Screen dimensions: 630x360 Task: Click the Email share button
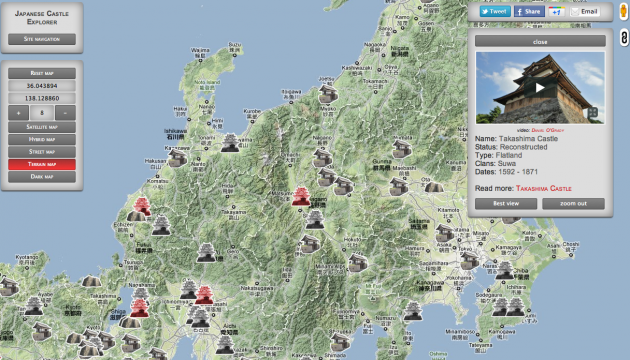tap(585, 11)
